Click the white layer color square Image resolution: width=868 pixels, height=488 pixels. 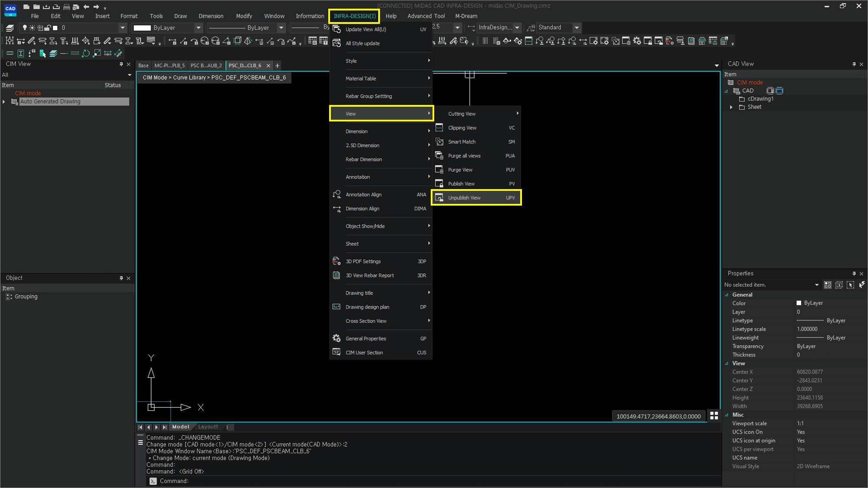coord(55,28)
